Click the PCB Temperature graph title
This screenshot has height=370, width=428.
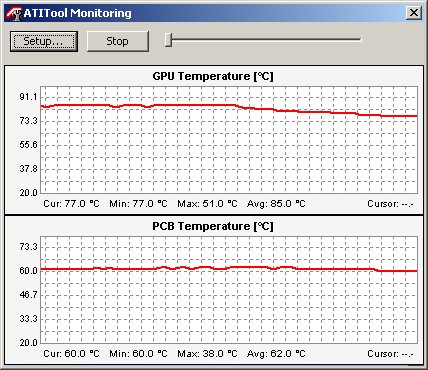click(213, 226)
